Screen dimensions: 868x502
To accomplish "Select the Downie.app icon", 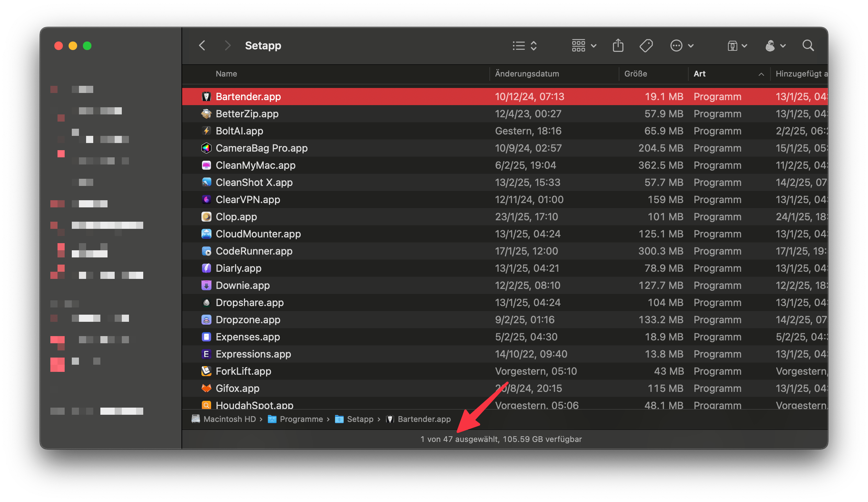I will pos(206,285).
